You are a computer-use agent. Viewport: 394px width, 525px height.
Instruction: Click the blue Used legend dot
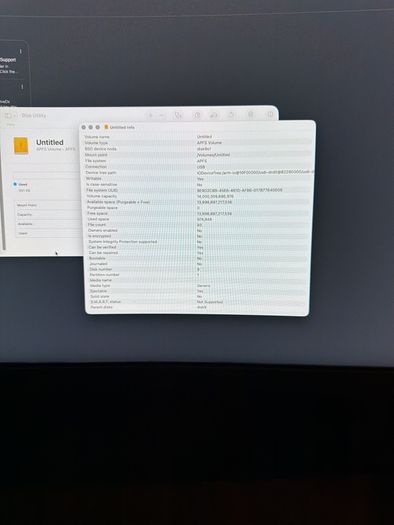pyautogui.click(x=15, y=184)
